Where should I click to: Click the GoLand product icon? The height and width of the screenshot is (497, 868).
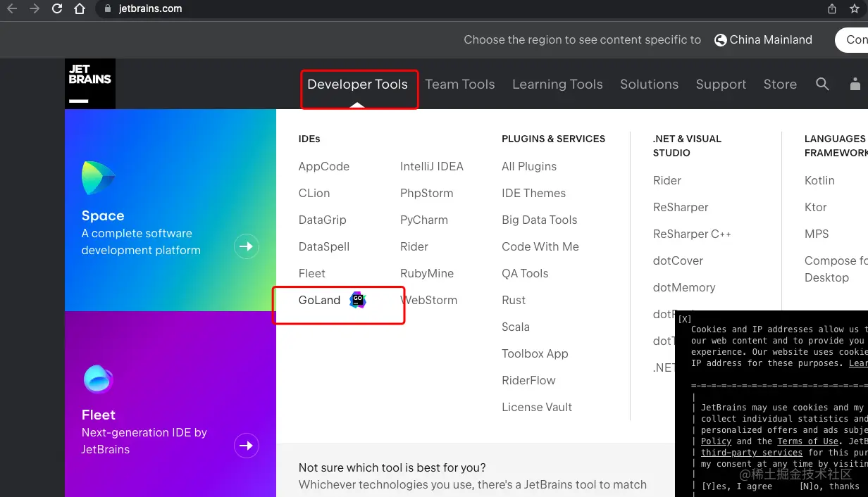pyautogui.click(x=358, y=300)
